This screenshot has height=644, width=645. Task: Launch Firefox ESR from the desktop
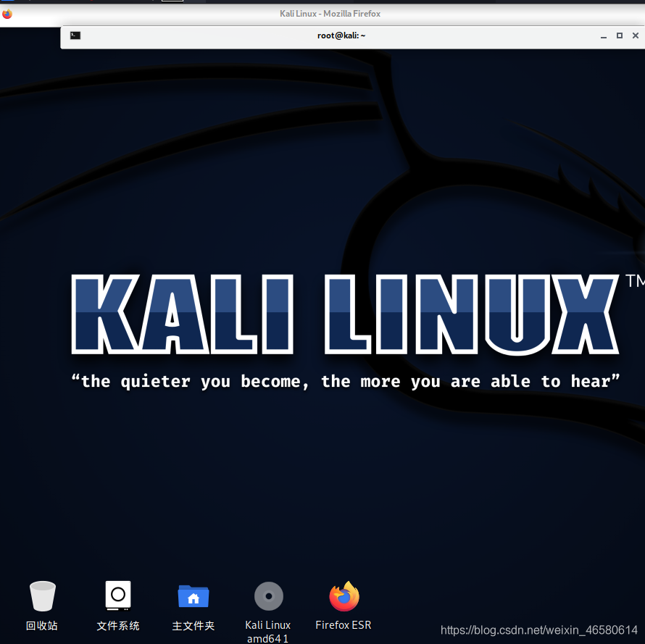point(344,596)
